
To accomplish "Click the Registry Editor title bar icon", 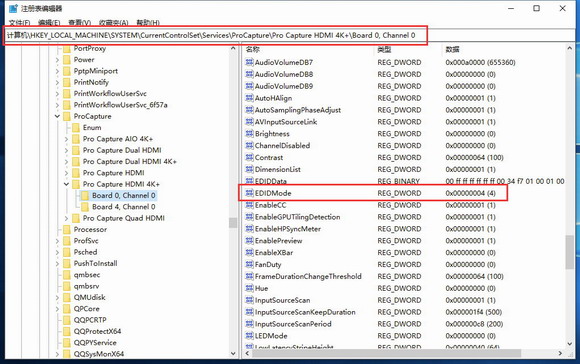I will 13,8.
